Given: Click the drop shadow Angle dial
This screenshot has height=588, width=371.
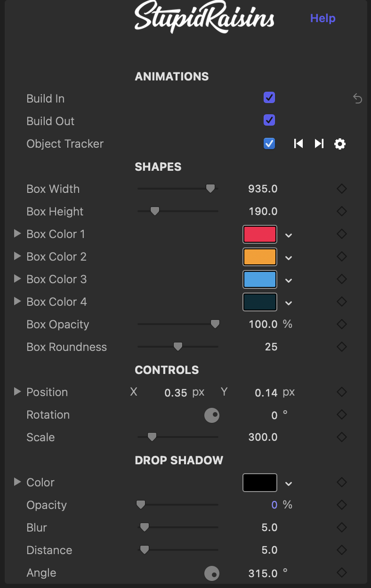Looking at the screenshot, I should tap(212, 573).
